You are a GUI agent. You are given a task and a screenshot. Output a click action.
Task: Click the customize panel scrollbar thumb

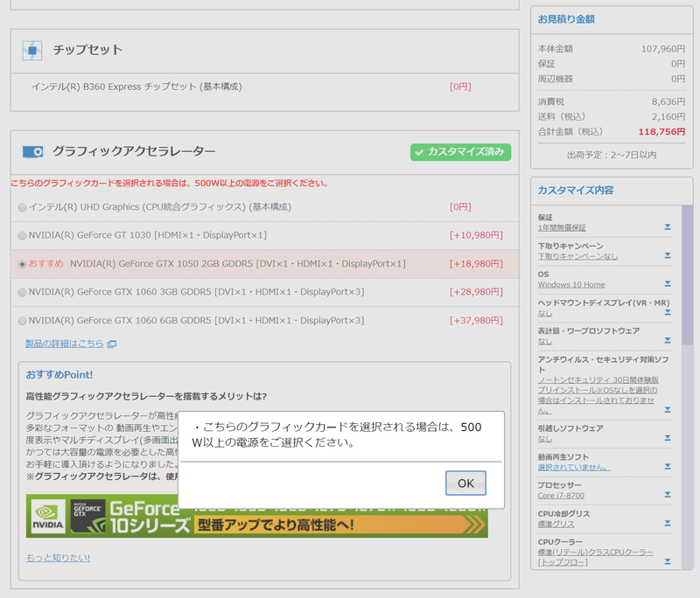pos(687,275)
